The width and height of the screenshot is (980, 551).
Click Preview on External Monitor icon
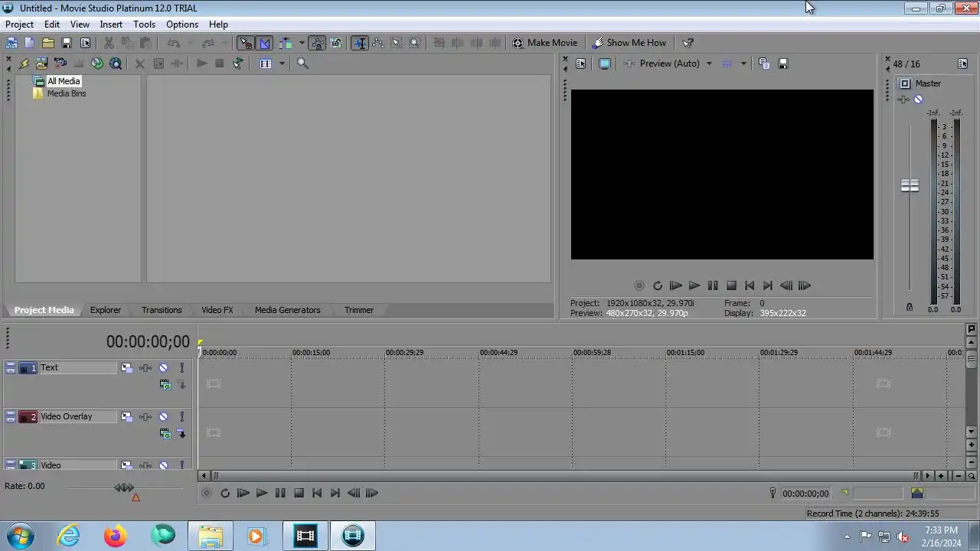pos(604,64)
